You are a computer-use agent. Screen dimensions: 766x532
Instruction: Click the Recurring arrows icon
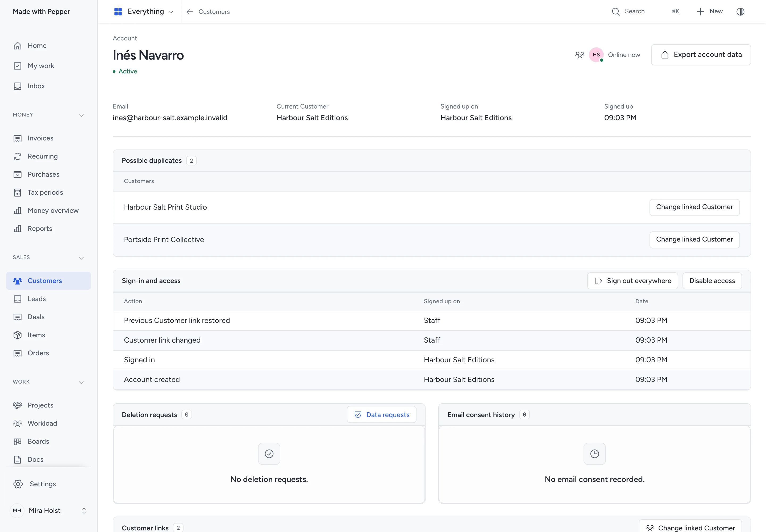(x=18, y=156)
